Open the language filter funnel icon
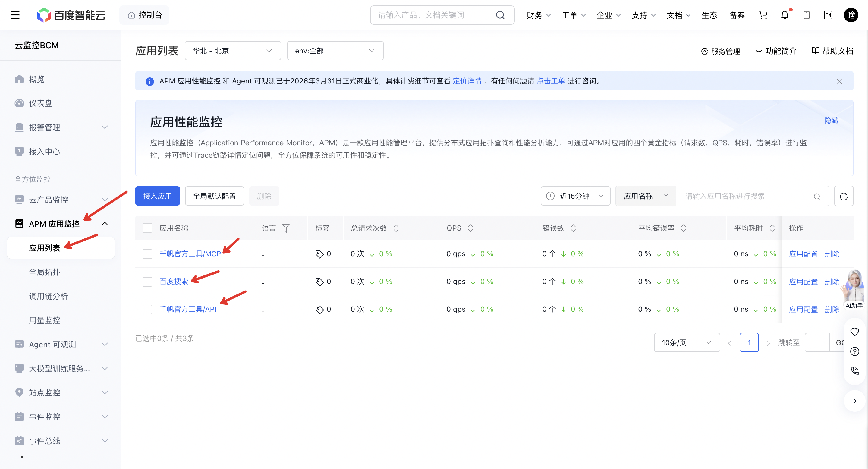This screenshot has width=868, height=469. [x=285, y=228]
